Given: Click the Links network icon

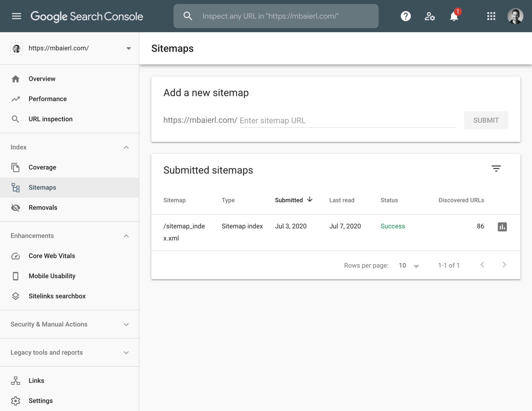Looking at the screenshot, I should [16, 381].
